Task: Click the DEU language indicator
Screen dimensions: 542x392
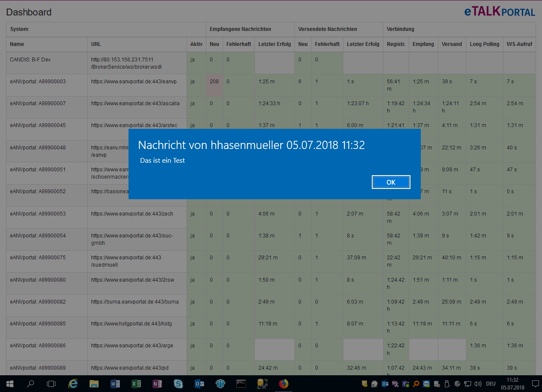Action: [x=490, y=384]
